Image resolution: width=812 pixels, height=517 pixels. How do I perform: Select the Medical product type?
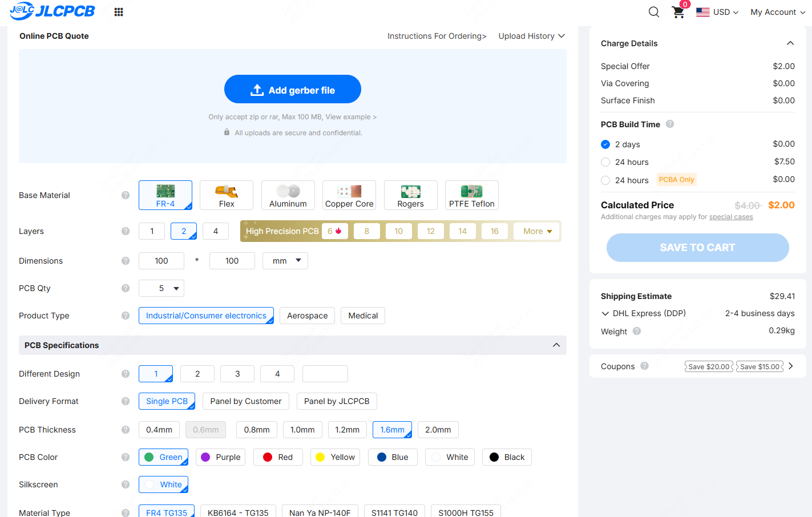coord(363,316)
